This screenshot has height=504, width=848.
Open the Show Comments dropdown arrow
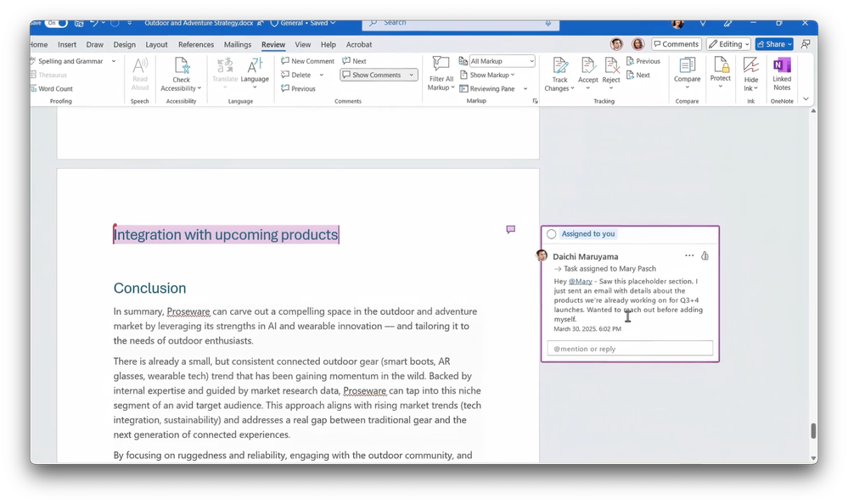tap(412, 76)
